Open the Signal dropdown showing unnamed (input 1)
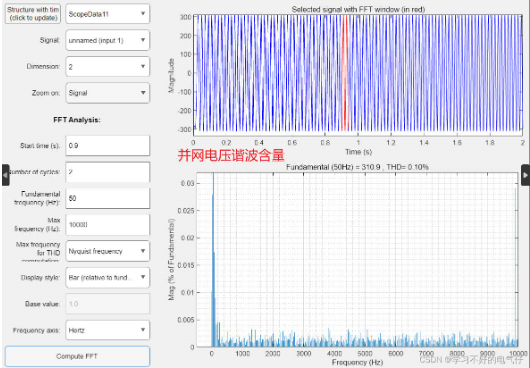Image resolution: width=530 pixels, height=368 pixels. tap(107, 40)
